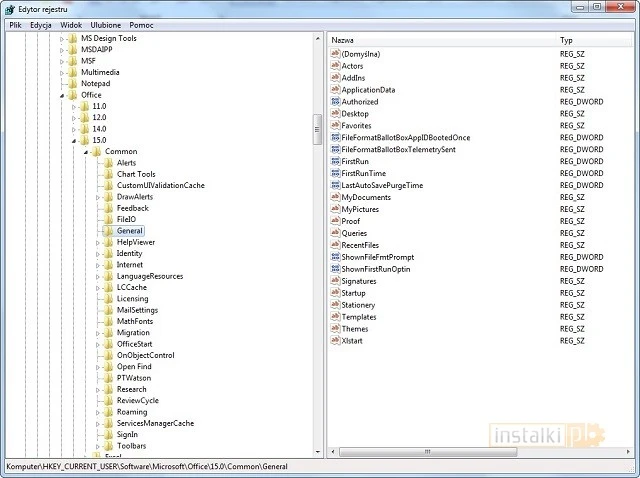Open the Edycja menu
Viewport: 640px width, 478px height.
click(x=41, y=24)
